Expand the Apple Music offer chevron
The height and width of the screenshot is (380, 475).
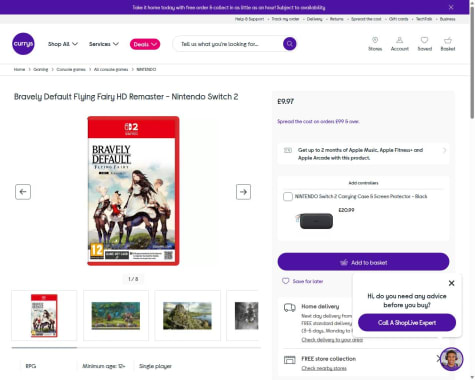point(444,150)
